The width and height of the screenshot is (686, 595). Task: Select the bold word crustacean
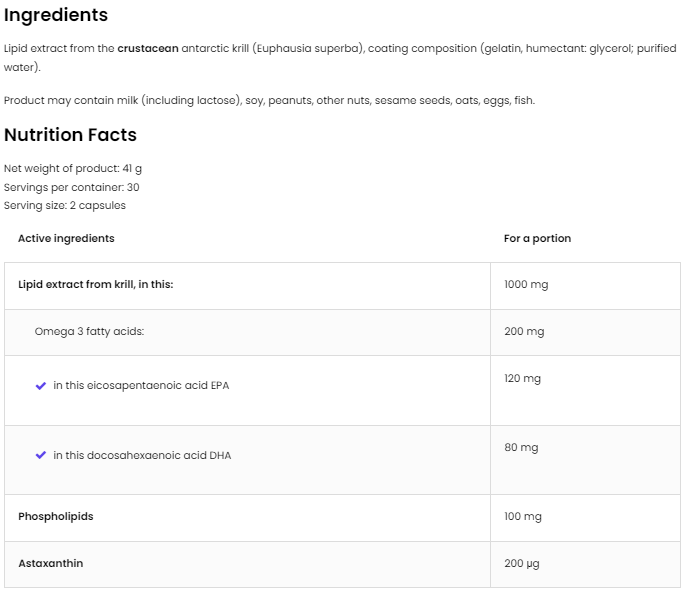(148, 48)
